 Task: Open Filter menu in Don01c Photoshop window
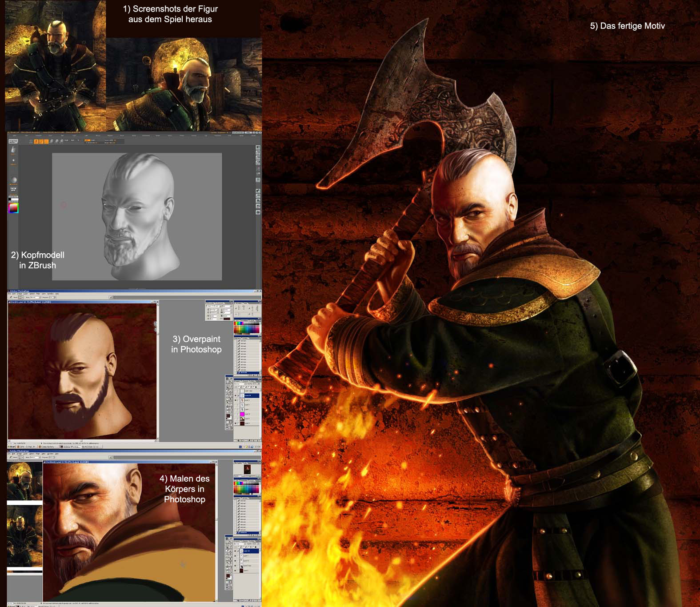click(38, 294)
